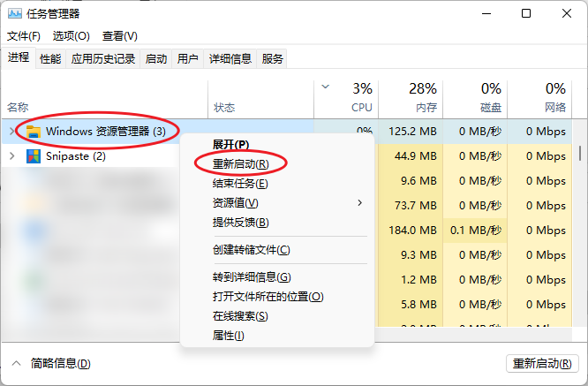The height and width of the screenshot is (386, 588).
Task: Click the Windows 资源管理器 folder icon
Action: point(34,132)
